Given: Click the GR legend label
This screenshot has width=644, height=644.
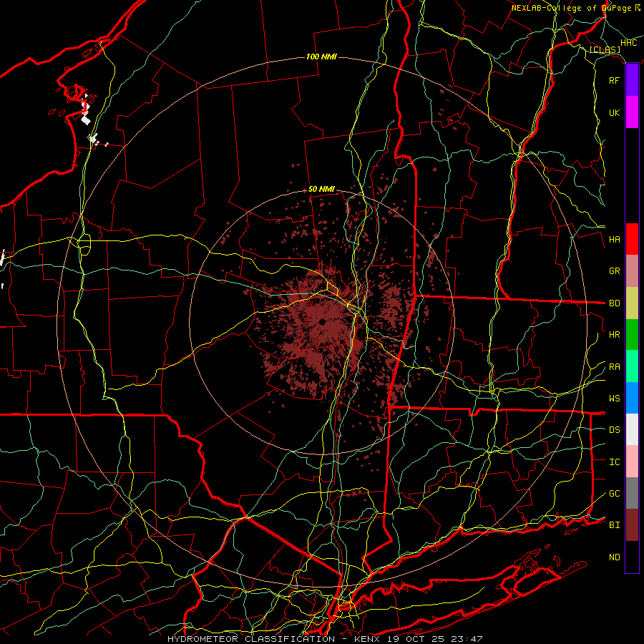Looking at the screenshot, I should [614, 271].
